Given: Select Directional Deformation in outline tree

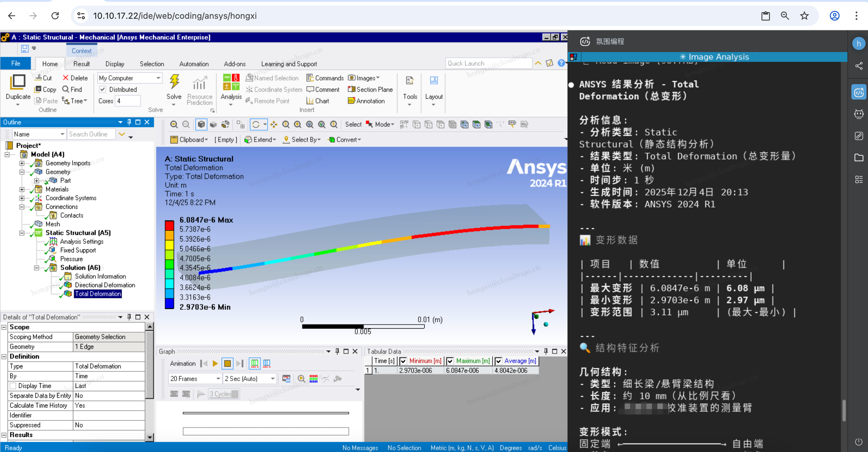Looking at the screenshot, I should 105,285.
